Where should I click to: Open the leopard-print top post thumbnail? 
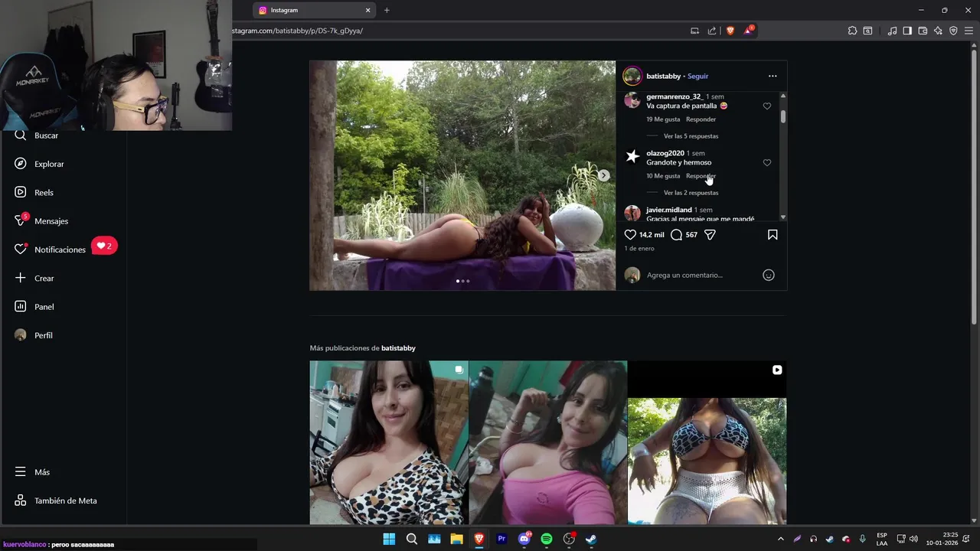[388, 442]
